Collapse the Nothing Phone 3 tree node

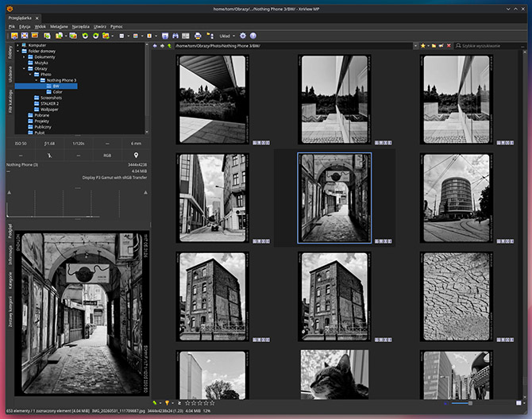click(37, 80)
